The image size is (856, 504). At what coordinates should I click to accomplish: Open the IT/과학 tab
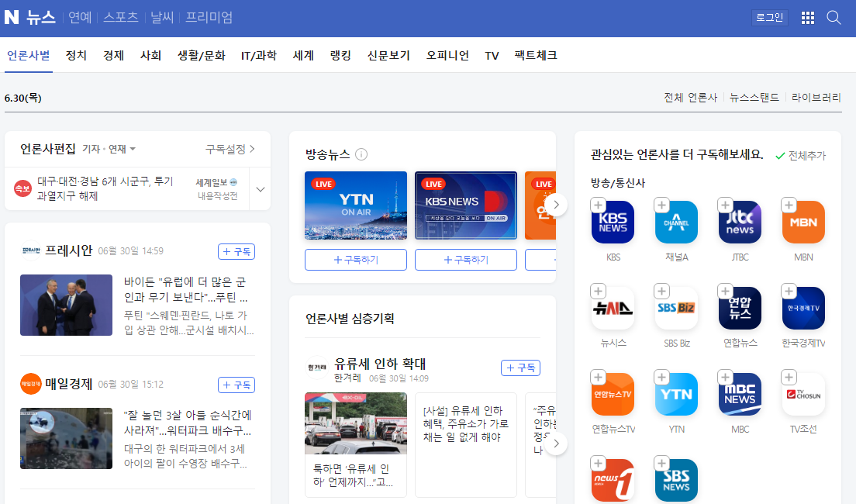coord(259,55)
